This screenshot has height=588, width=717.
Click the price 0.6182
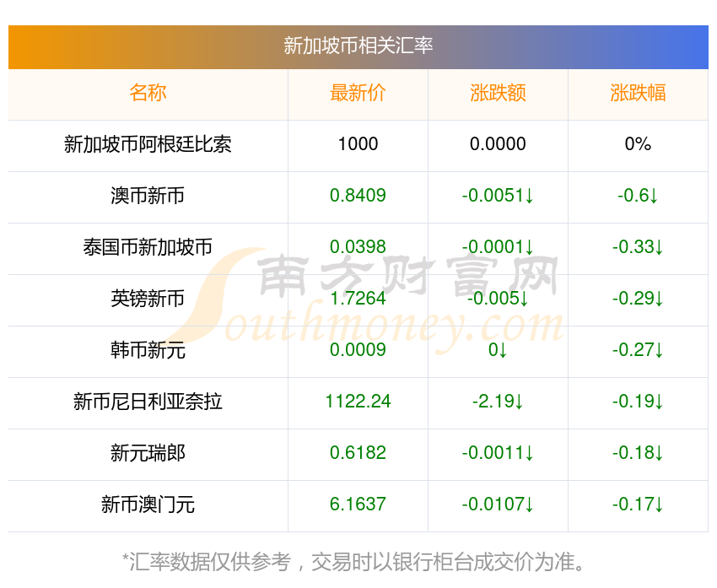[358, 453]
